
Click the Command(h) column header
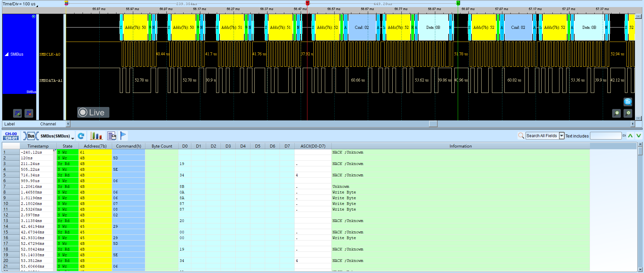129,146
